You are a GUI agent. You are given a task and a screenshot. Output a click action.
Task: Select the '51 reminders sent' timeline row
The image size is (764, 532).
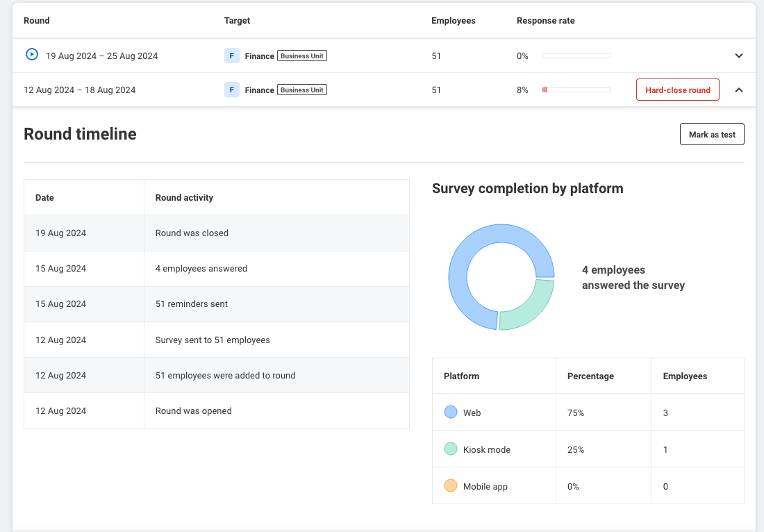(x=216, y=304)
